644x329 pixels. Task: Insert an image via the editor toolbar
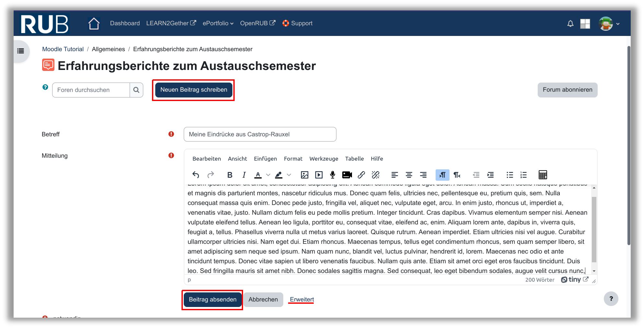[304, 175]
